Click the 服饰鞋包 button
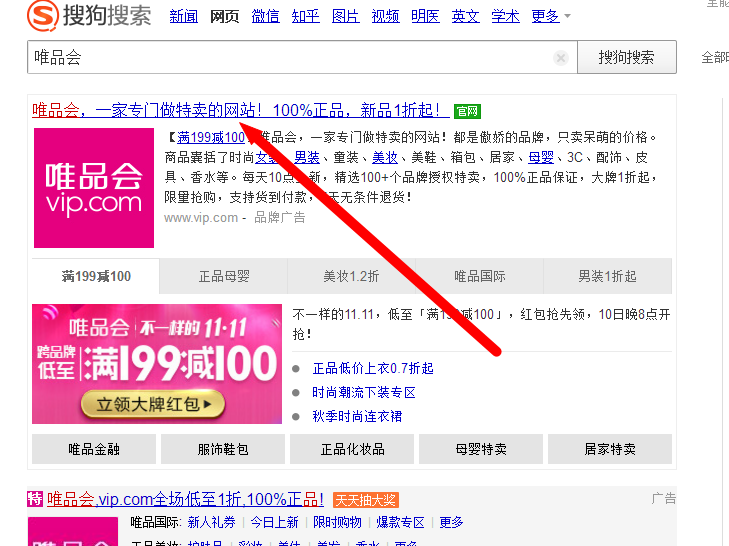 pos(223,449)
